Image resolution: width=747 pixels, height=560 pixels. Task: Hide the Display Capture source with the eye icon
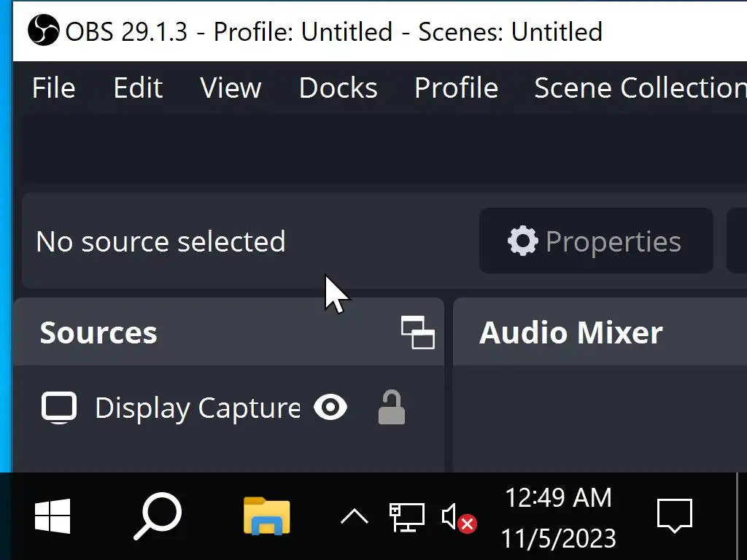tap(330, 408)
